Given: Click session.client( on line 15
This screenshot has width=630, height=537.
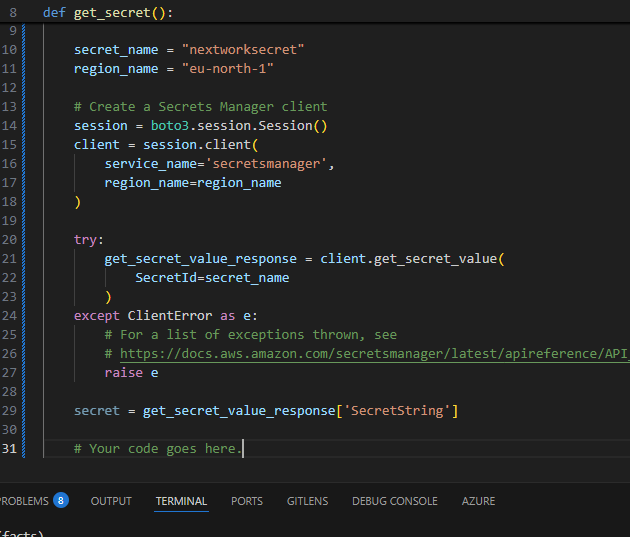Looking at the screenshot, I should 200,145.
